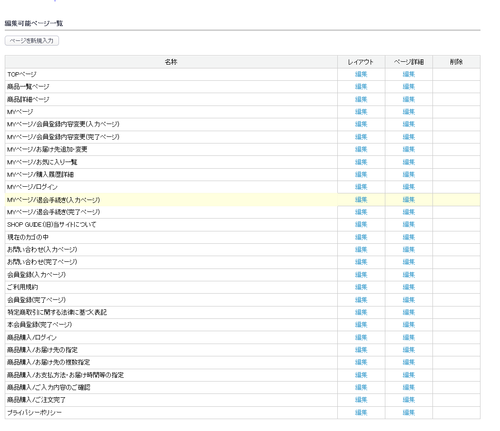This screenshot has height=431, width=500.
Task: Click the ページを新規入力 button
Action: click(32, 41)
